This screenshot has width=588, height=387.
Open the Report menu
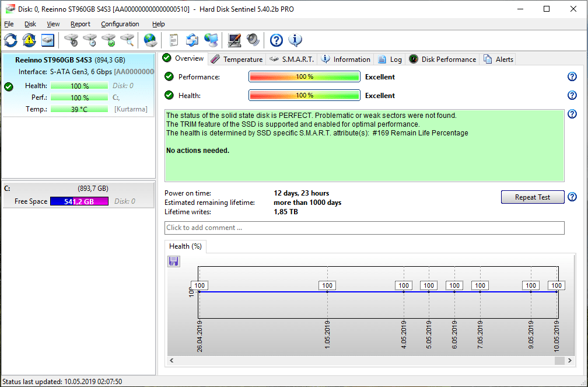tap(80, 24)
